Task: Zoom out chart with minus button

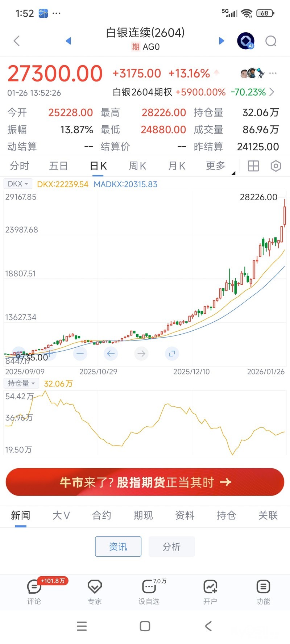Action: point(80,353)
